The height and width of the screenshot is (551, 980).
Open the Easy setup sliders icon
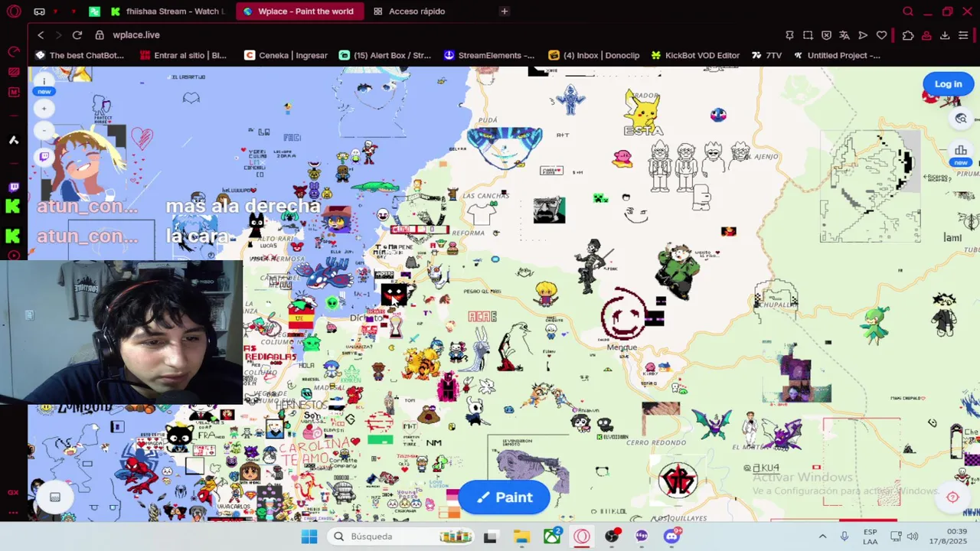[963, 35]
